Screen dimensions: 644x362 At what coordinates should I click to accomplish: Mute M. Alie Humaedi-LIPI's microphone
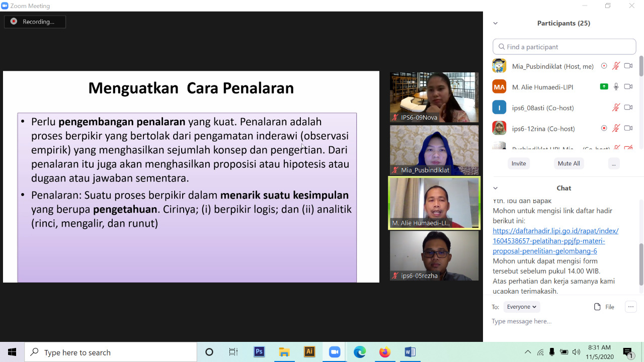(x=616, y=86)
